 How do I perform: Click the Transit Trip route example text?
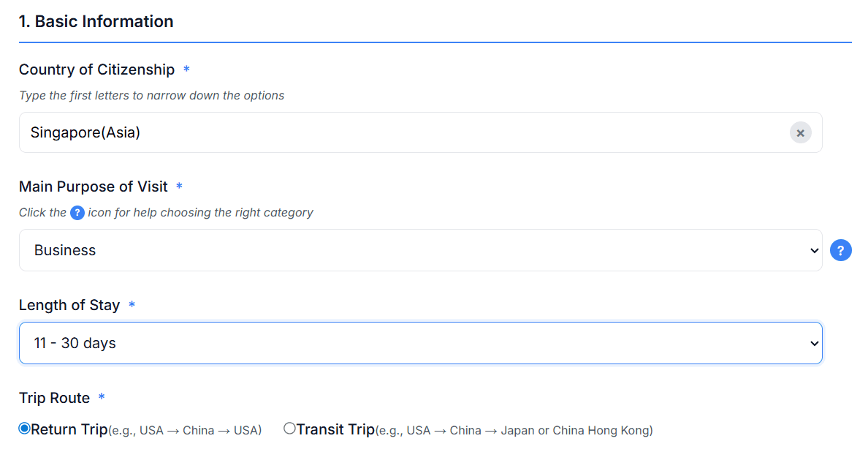click(x=514, y=430)
